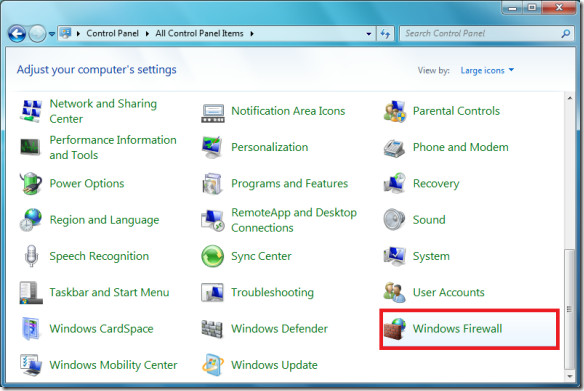Viewport: 584px width, 391px height.
Task: Open the Troubleshooting text link
Action: tap(272, 293)
